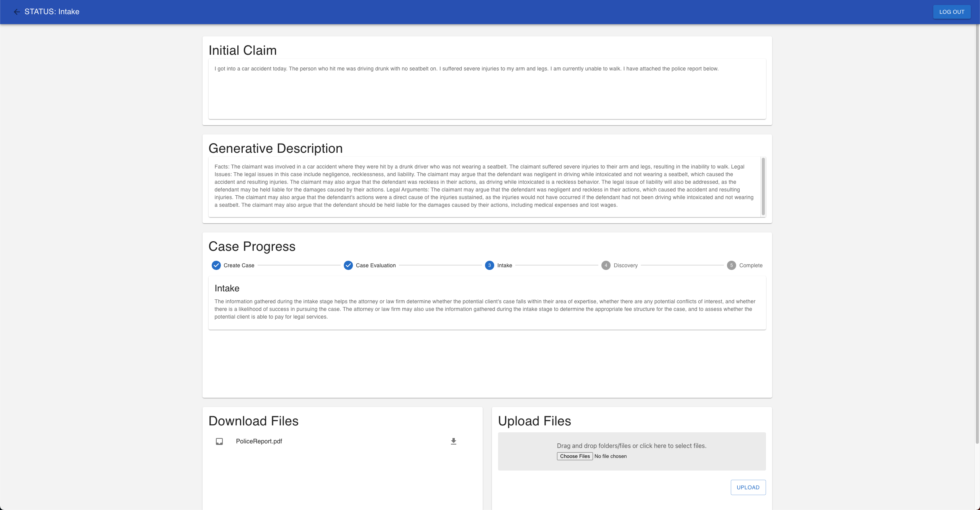980x510 pixels.
Task: Click the Generative Description scrollbar
Action: click(x=763, y=186)
